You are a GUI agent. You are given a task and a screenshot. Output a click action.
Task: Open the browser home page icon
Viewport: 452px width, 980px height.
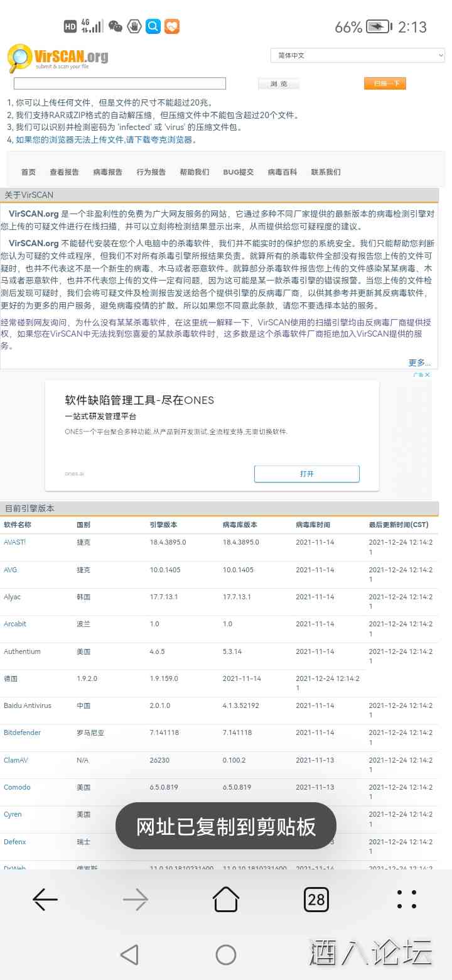226,899
